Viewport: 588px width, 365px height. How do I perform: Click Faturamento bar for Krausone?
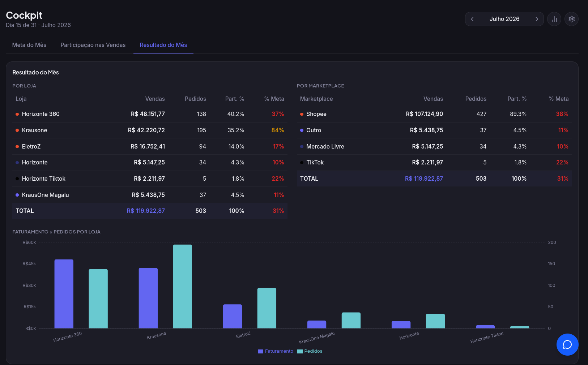click(148, 298)
